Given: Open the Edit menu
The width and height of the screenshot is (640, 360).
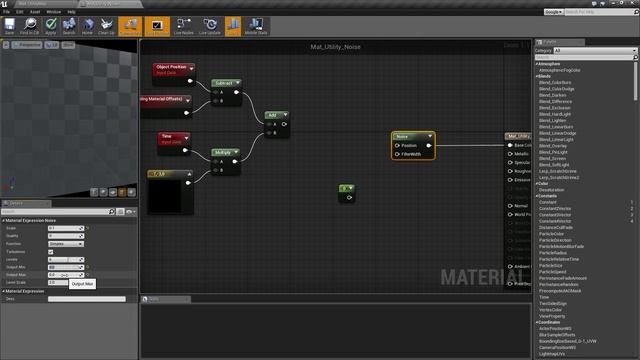Looking at the screenshot, I should click(x=20, y=12).
